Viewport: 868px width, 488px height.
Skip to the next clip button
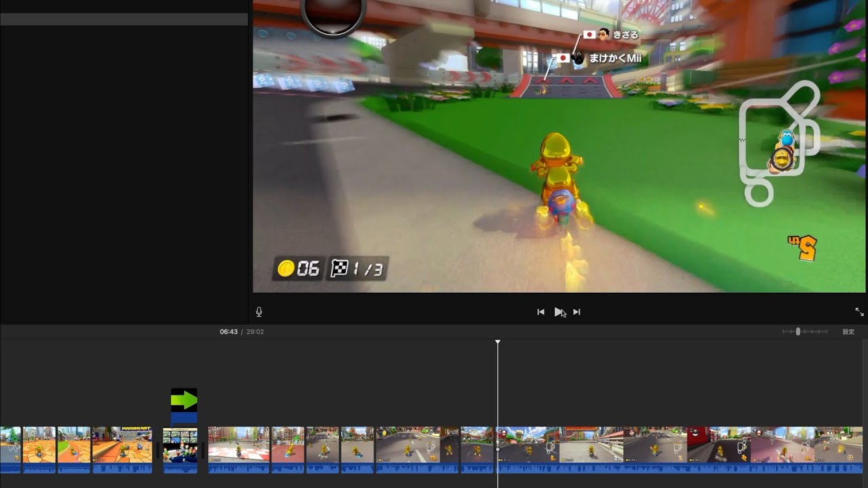pyautogui.click(x=576, y=312)
